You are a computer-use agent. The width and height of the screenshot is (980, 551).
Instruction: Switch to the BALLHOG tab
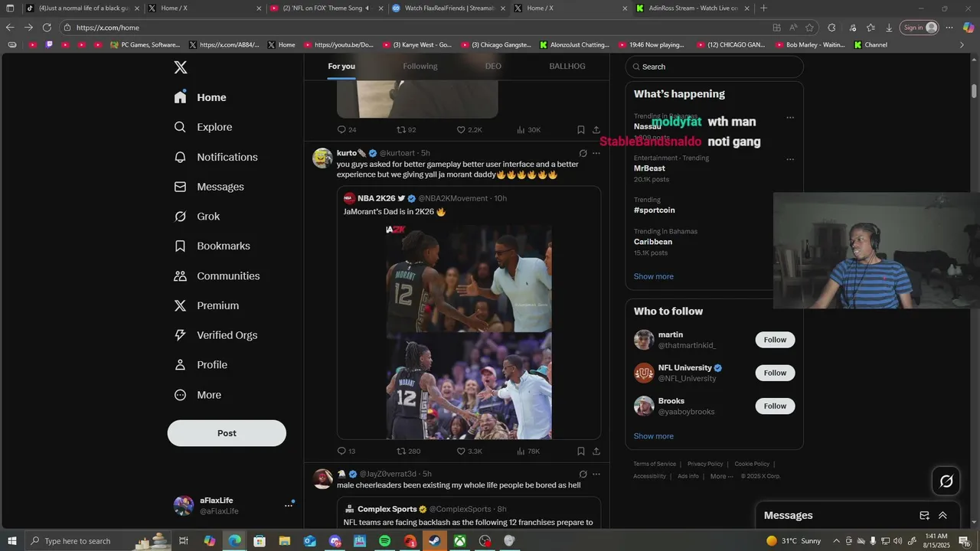[567, 67]
